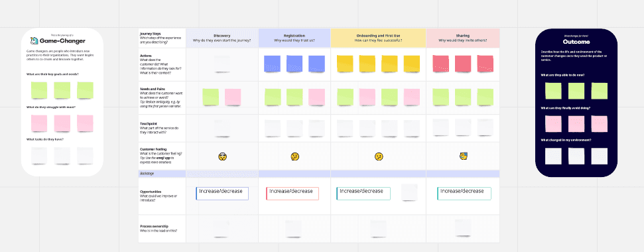Select the emoji in the Sharing column

464,156
